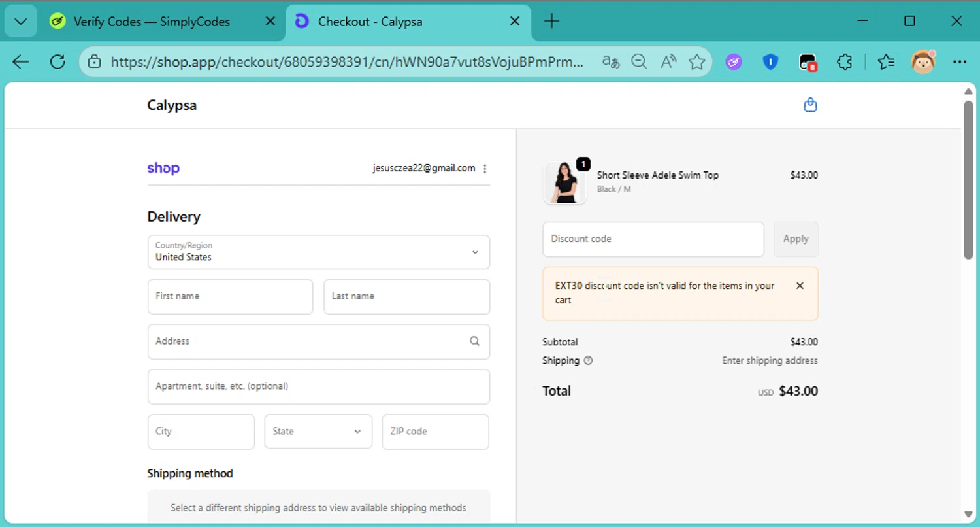The width and height of the screenshot is (980, 527).
Task: Click the Short Sleeve Adele Swim Top thumbnail
Action: tap(565, 182)
